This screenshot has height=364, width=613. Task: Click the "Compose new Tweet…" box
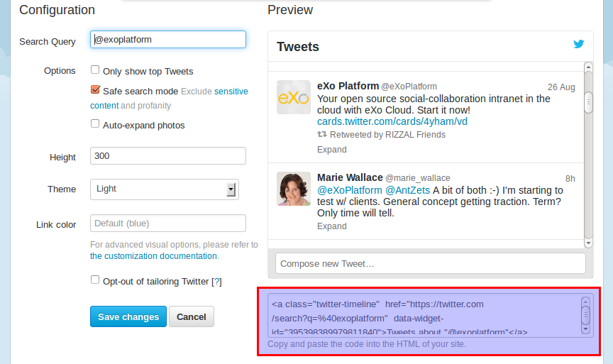(431, 263)
